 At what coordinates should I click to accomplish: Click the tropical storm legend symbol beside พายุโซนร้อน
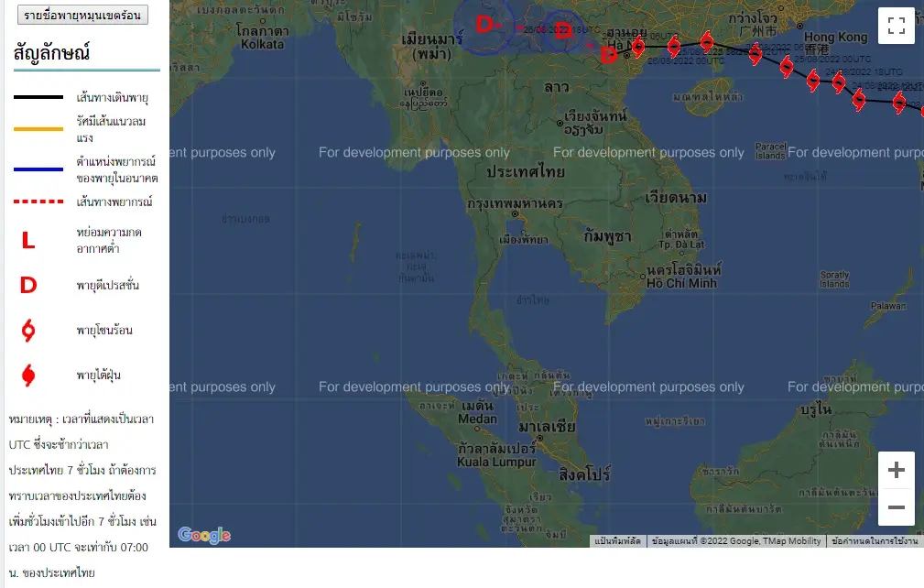[28, 331]
